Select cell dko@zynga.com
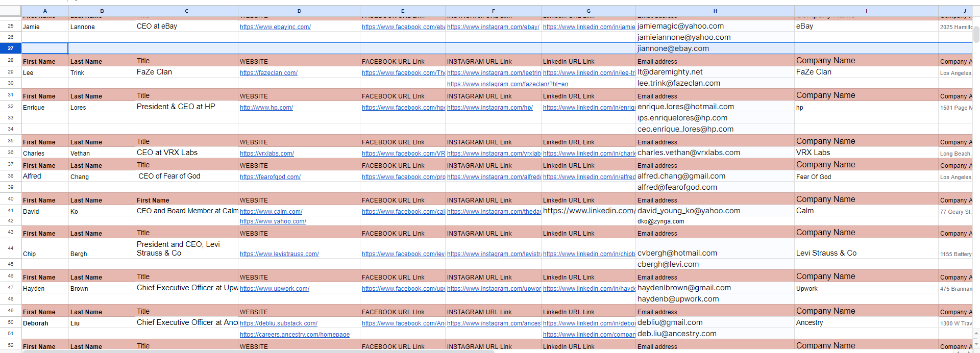 coord(715,221)
